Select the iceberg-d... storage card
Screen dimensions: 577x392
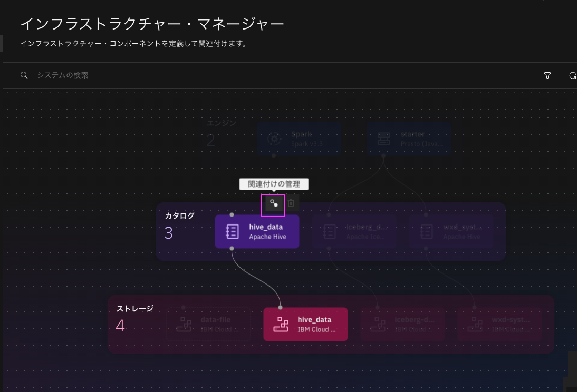(402, 325)
